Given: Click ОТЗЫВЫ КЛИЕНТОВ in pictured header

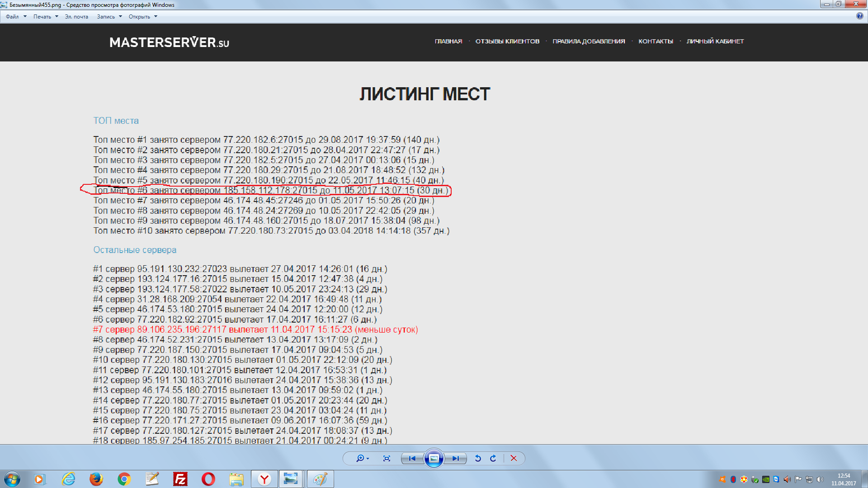Looking at the screenshot, I should click(x=507, y=41).
